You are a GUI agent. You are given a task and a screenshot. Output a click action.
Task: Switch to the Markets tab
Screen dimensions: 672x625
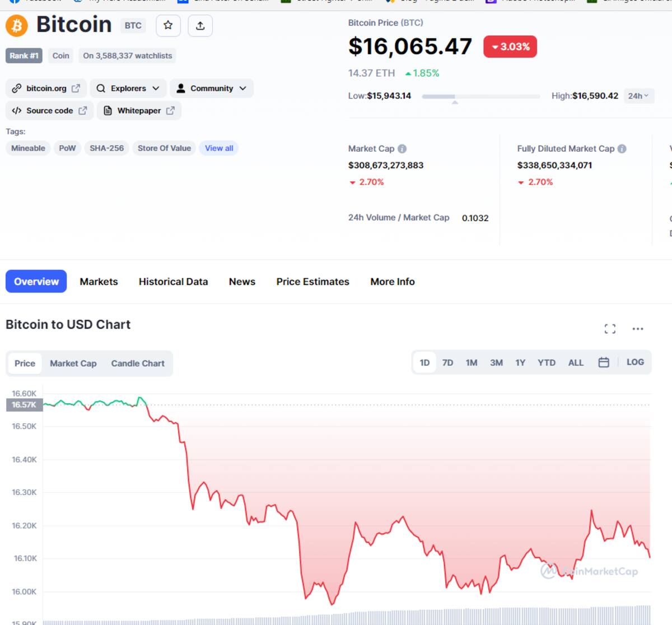click(x=99, y=282)
